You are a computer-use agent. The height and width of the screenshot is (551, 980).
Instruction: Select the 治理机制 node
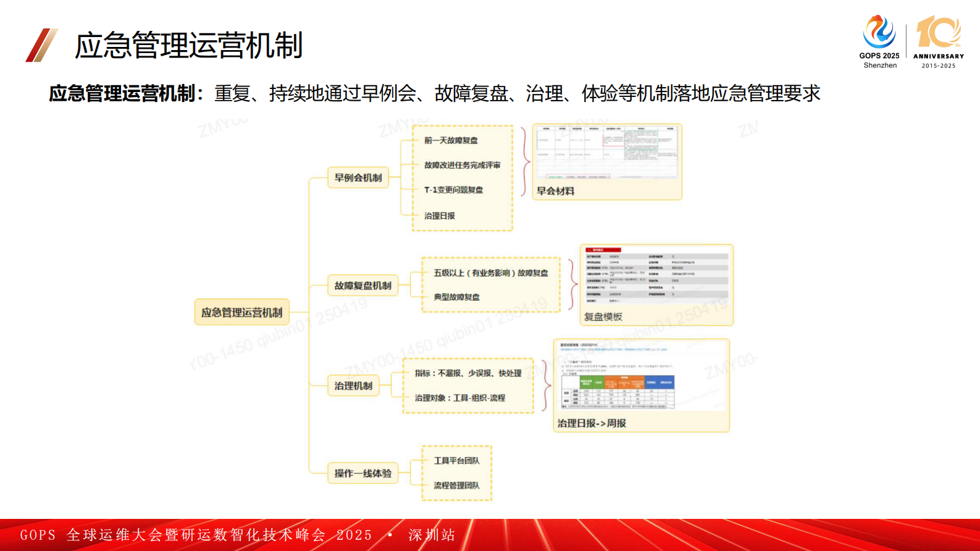click(353, 386)
